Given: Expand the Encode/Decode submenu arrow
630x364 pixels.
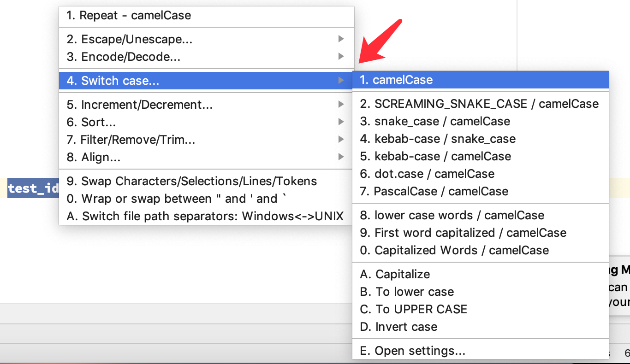Looking at the screenshot, I should (x=341, y=57).
